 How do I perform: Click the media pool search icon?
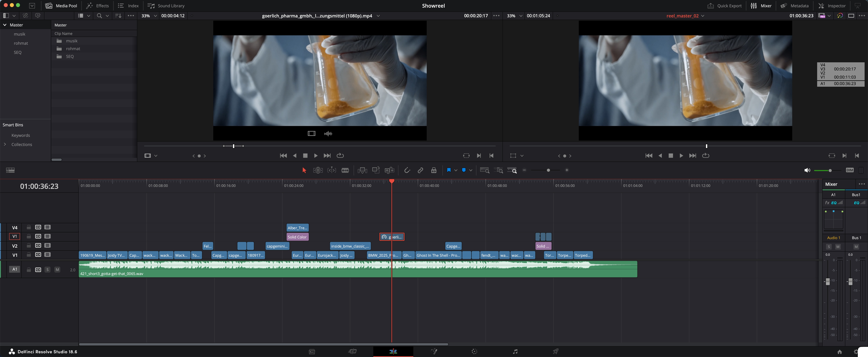tap(99, 16)
